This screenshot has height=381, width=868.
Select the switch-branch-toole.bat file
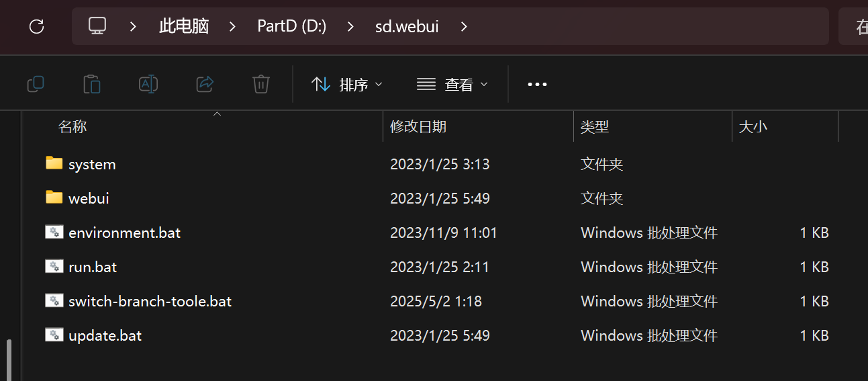pyautogui.click(x=150, y=301)
